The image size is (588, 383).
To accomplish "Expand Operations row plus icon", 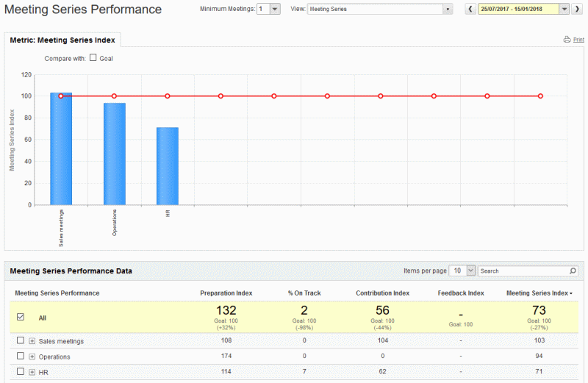I will point(32,357).
